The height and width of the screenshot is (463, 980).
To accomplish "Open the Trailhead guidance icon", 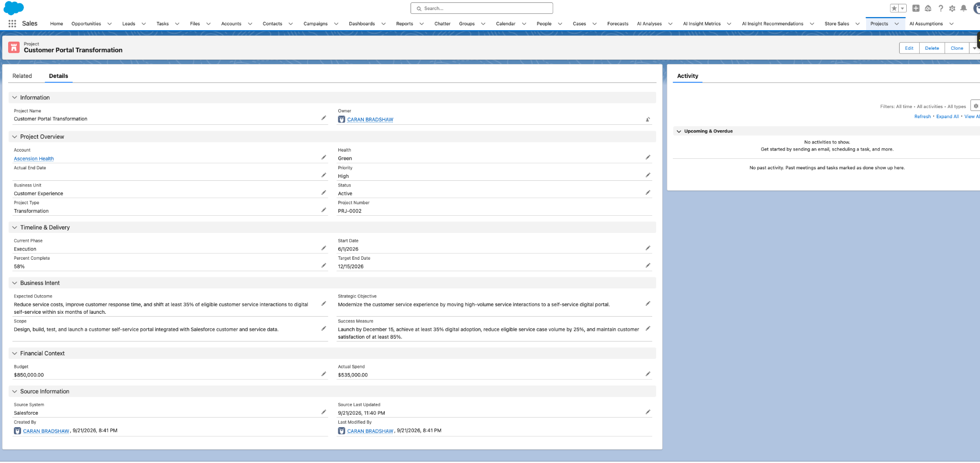I will pos(928,8).
